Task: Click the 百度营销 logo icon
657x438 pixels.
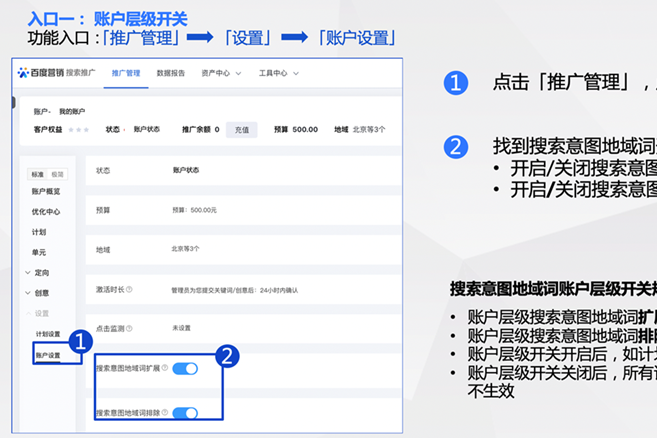Action: (23, 73)
